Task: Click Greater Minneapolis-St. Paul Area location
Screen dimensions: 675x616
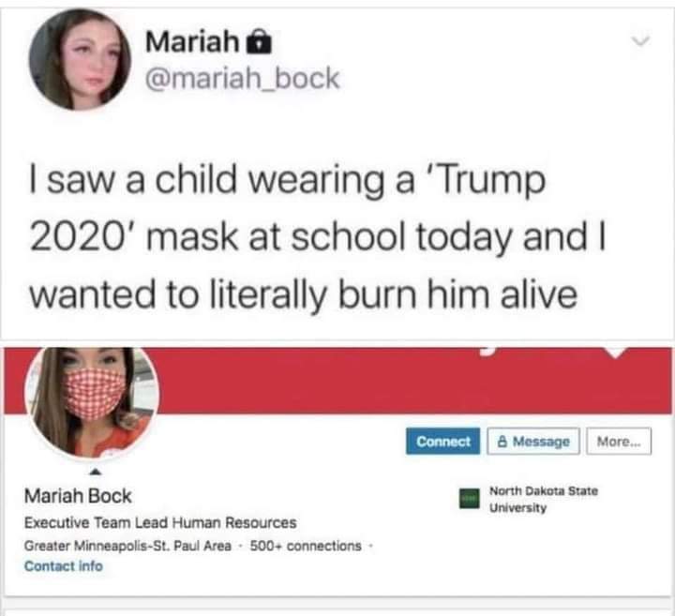Action: [x=127, y=546]
